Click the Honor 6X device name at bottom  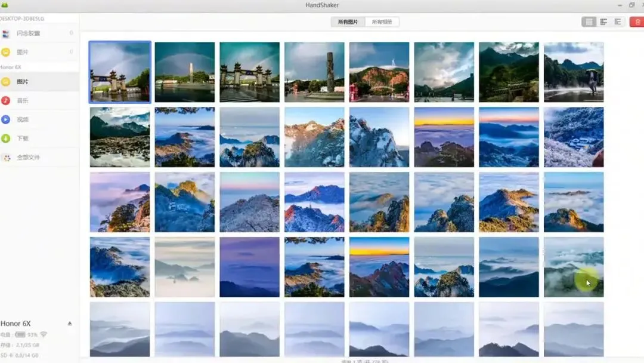(16, 324)
